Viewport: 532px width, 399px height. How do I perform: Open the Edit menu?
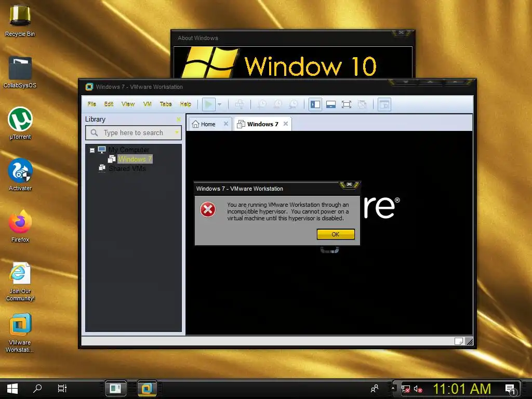(x=109, y=104)
